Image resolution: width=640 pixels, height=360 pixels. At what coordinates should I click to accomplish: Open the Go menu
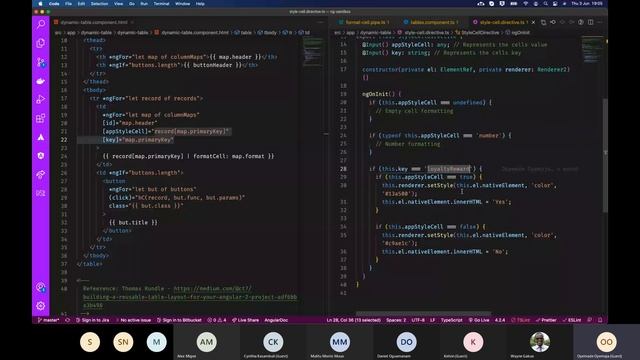pos(131,4)
